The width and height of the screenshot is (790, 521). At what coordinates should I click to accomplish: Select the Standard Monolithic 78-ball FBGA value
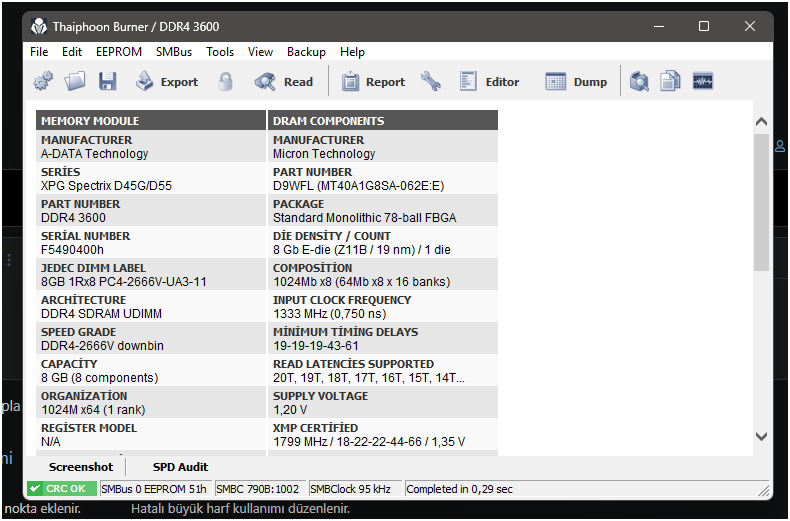click(x=365, y=218)
